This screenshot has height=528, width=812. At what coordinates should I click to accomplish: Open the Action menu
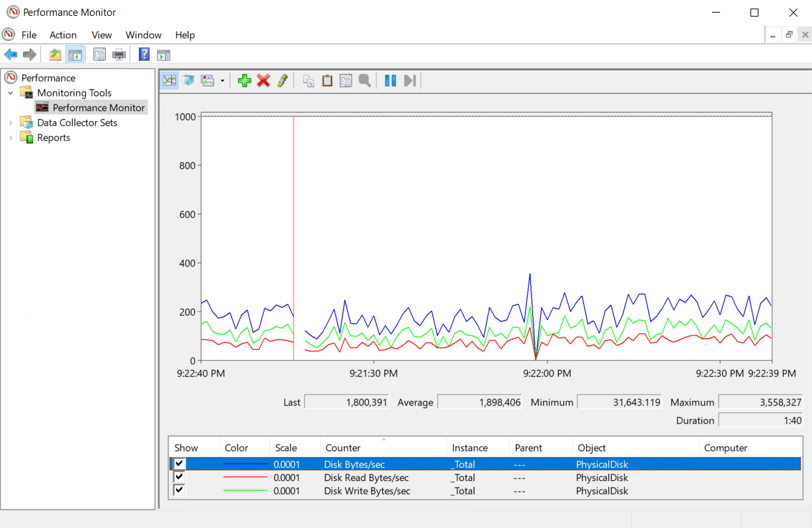point(63,35)
